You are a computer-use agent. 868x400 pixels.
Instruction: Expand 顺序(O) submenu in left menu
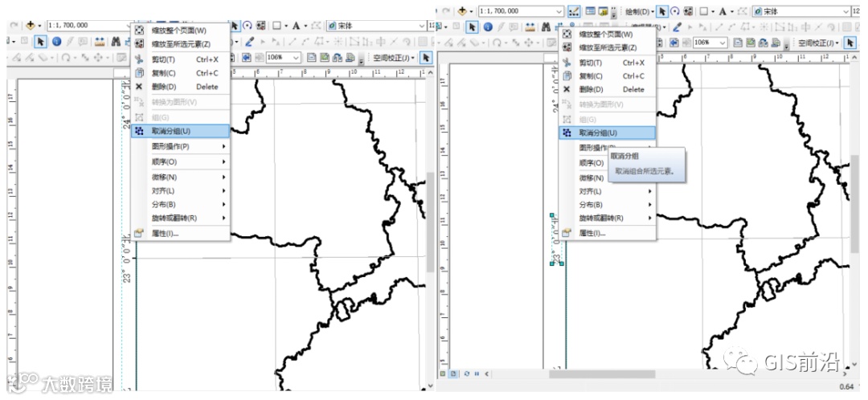click(180, 162)
